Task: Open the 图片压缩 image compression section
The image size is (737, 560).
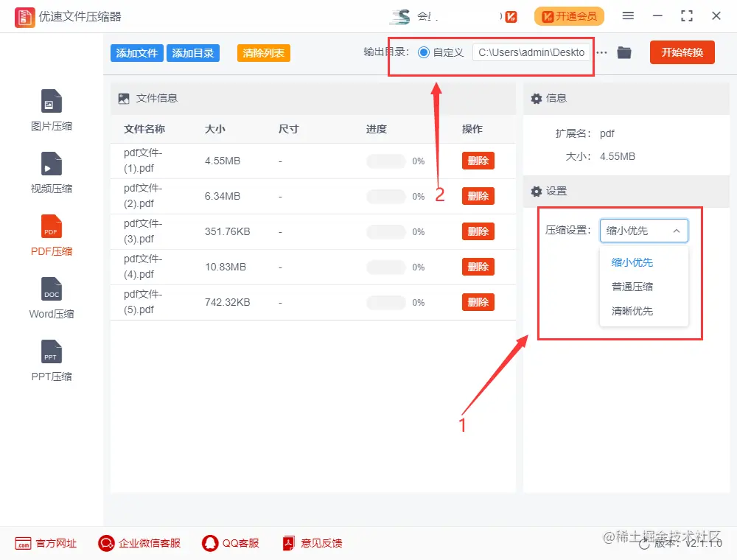Action: [52, 111]
